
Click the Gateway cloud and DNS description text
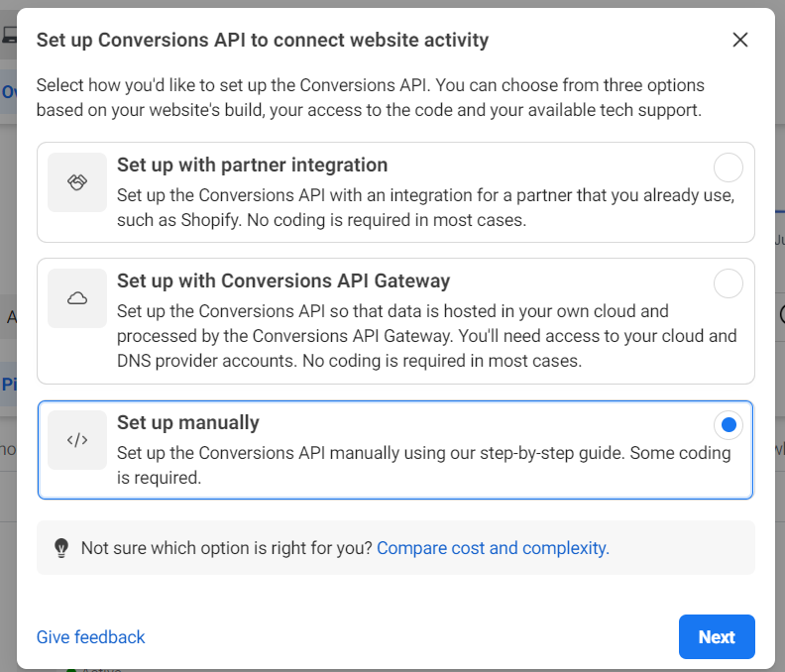[426, 336]
